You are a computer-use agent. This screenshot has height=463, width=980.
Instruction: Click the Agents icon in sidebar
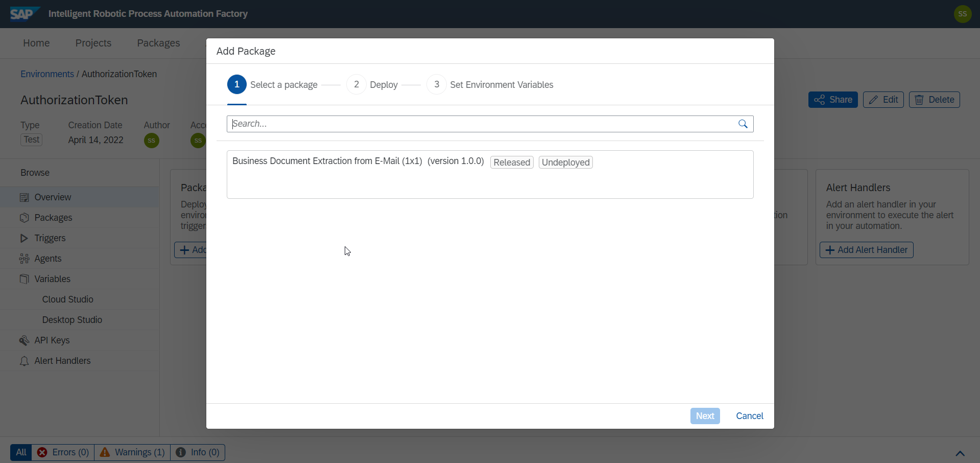point(24,259)
